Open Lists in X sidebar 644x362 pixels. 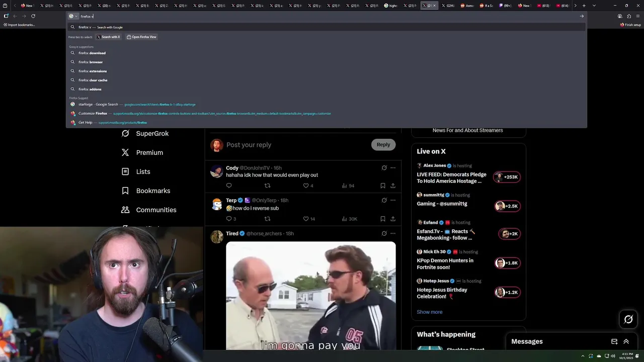[x=136, y=171]
